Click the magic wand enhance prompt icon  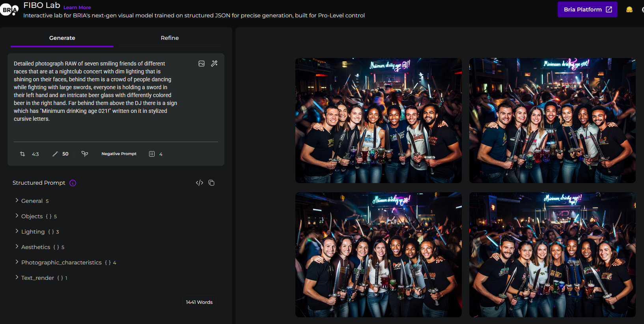pyautogui.click(x=214, y=64)
